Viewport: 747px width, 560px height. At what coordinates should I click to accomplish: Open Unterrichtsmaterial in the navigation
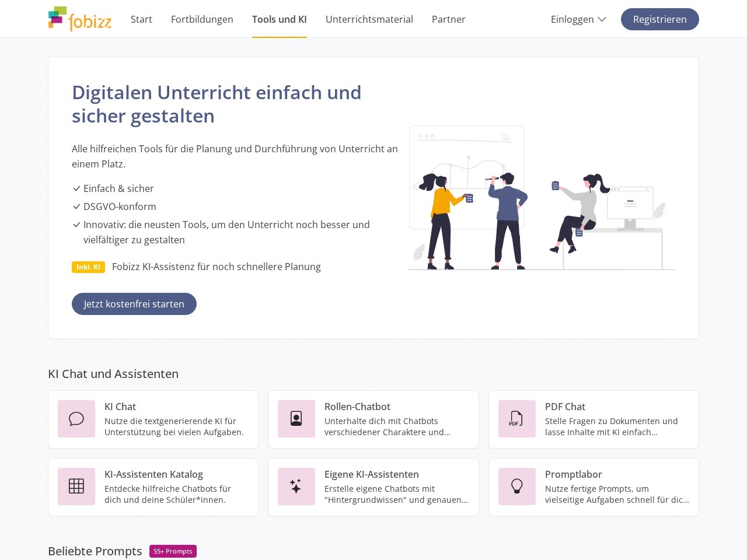pyautogui.click(x=369, y=19)
